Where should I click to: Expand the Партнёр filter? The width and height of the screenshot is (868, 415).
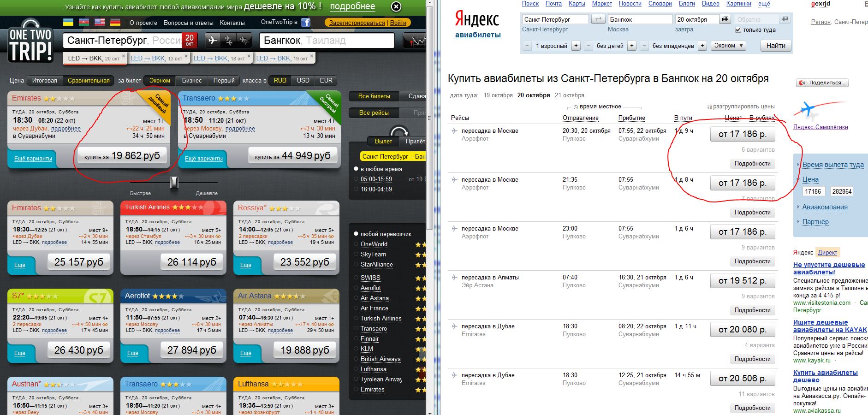click(815, 222)
